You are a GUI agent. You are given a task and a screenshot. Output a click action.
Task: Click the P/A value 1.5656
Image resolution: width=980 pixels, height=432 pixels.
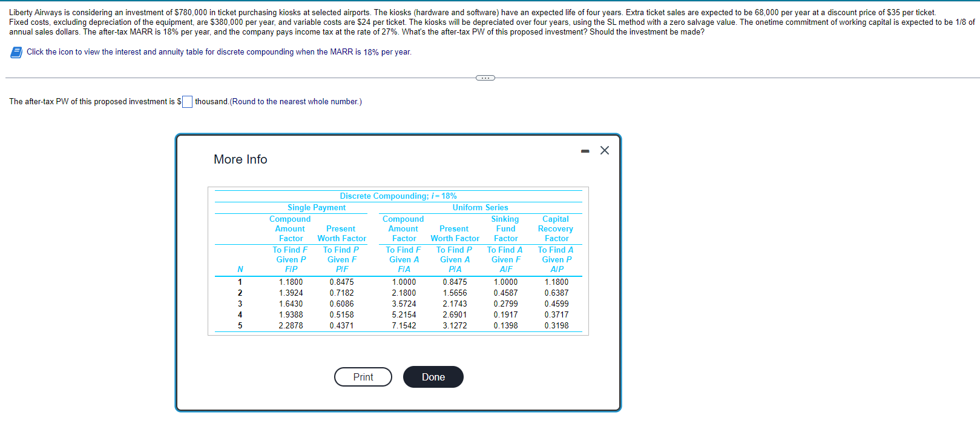[x=455, y=293]
